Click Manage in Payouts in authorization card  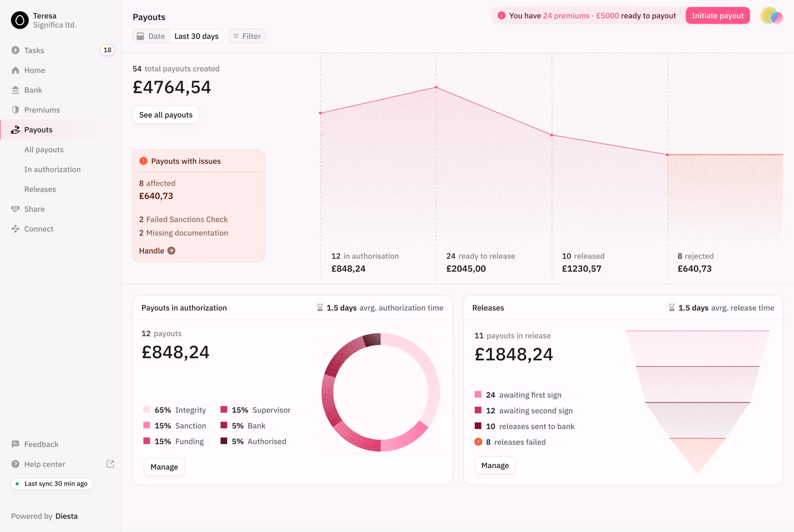pos(164,467)
